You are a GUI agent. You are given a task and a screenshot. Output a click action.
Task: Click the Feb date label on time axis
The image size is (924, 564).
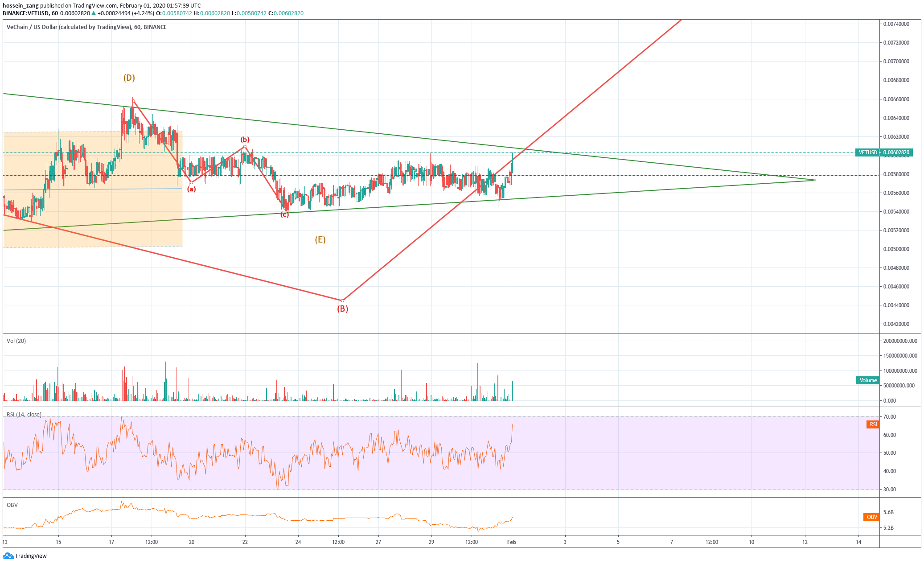(x=512, y=542)
